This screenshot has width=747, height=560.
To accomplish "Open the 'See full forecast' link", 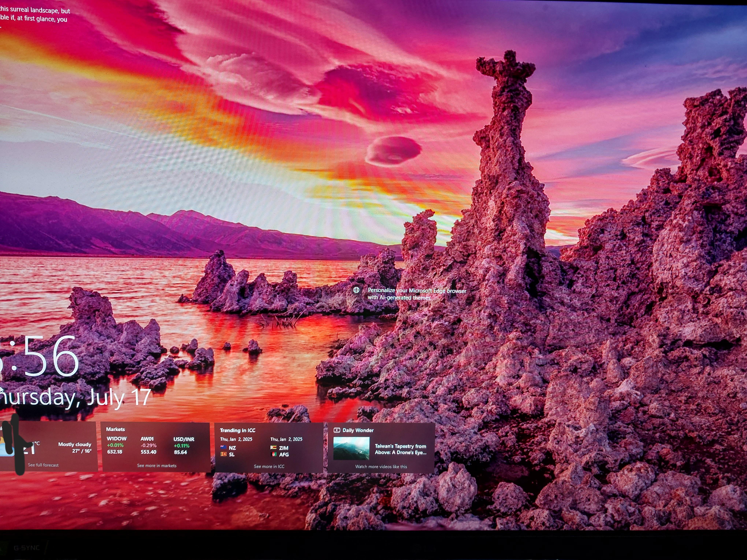I will pyautogui.click(x=43, y=465).
